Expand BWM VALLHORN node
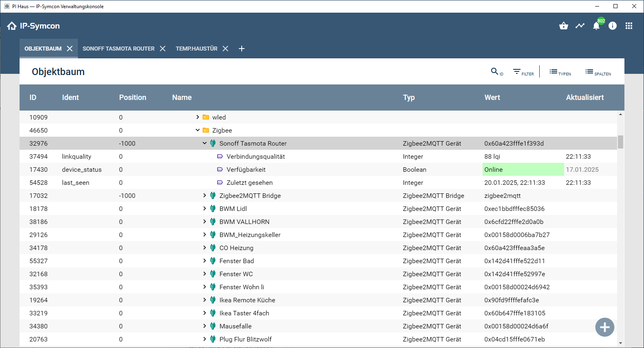The image size is (644, 348). (x=205, y=222)
